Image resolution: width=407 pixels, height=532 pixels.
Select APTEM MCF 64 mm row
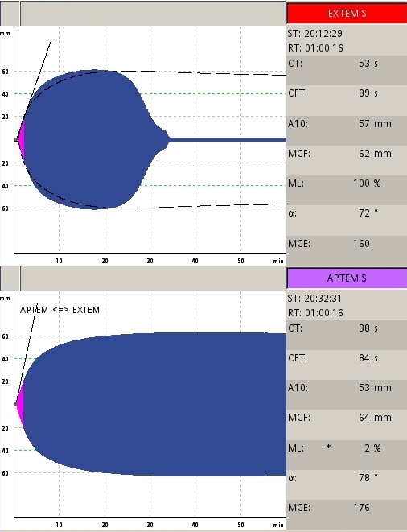pyautogui.click(x=347, y=418)
